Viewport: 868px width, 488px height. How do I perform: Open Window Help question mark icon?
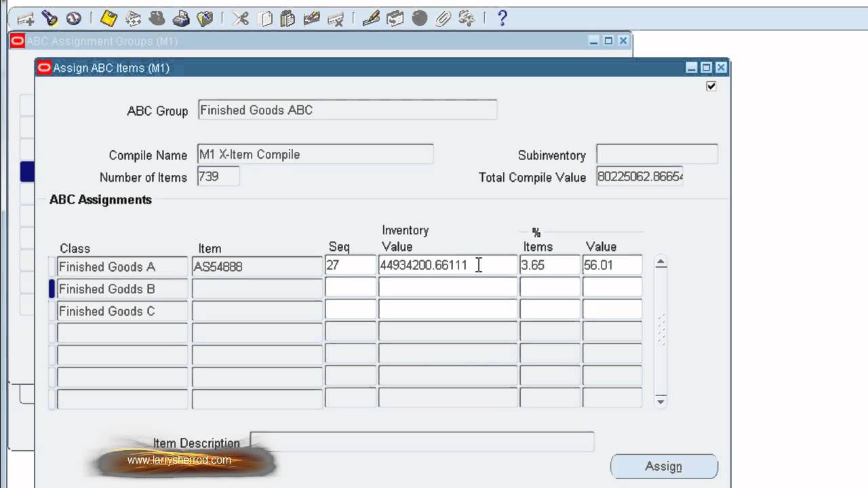point(502,18)
